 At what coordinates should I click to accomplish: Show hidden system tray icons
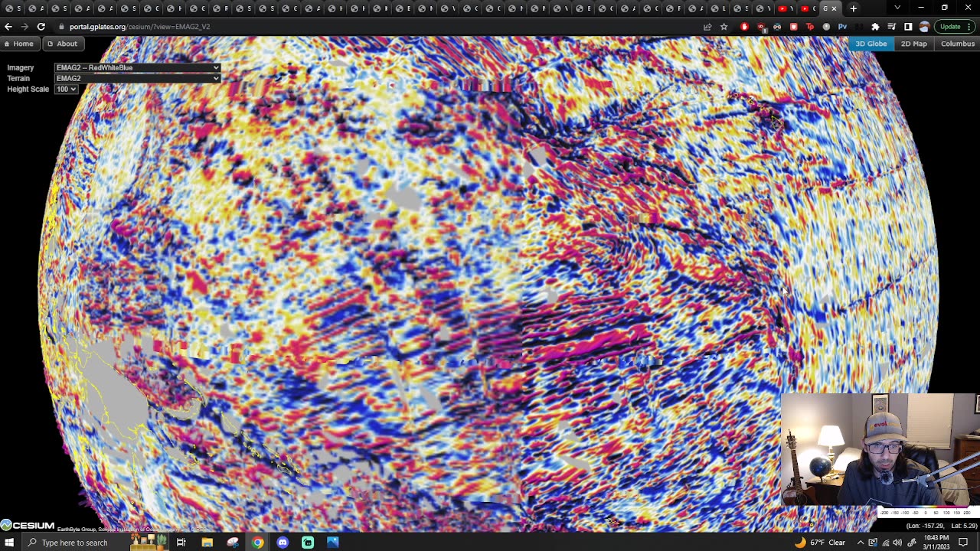(861, 543)
